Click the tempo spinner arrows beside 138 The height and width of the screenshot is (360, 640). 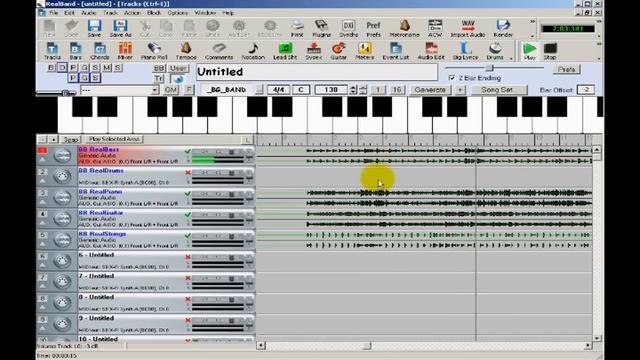point(353,90)
